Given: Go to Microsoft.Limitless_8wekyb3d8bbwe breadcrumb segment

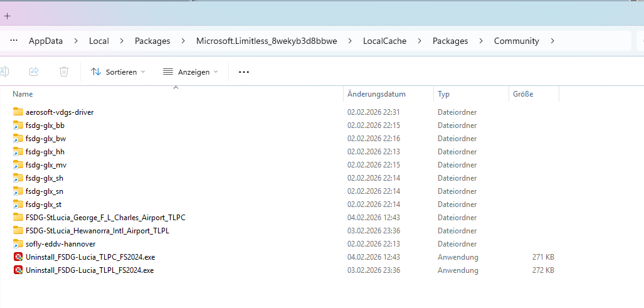Looking at the screenshot, I should coord(267,41).
